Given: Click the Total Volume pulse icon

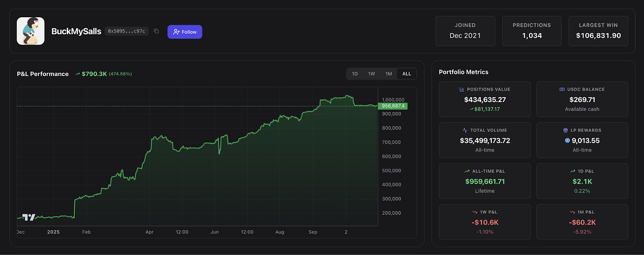Looking at the screenshot, I should pyautogui.click(x=465, y=130).
